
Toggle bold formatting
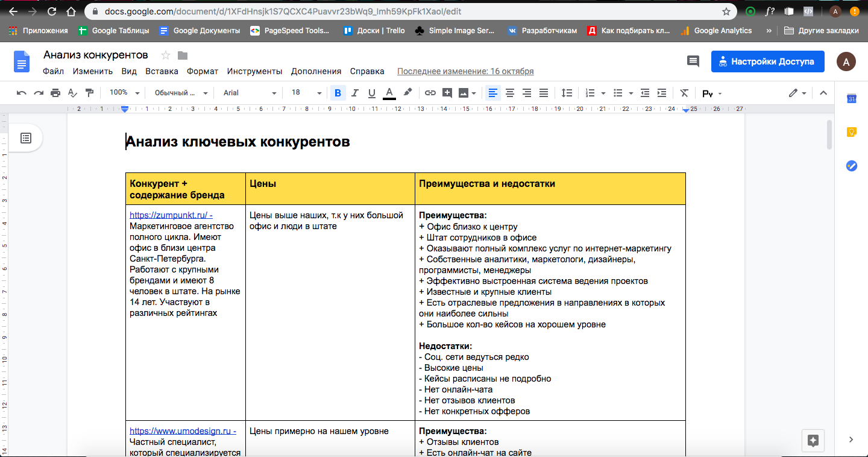click(x=338, y=93)
